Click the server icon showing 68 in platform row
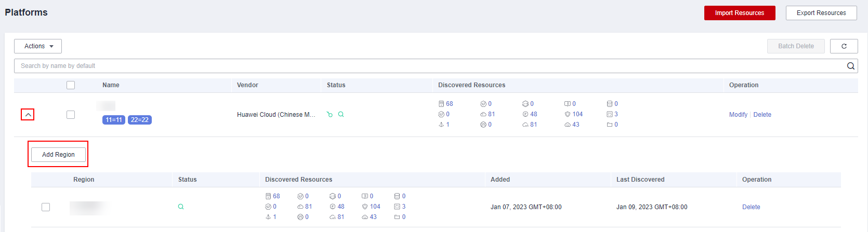868x232 pixels. click(x=441, y=104)
